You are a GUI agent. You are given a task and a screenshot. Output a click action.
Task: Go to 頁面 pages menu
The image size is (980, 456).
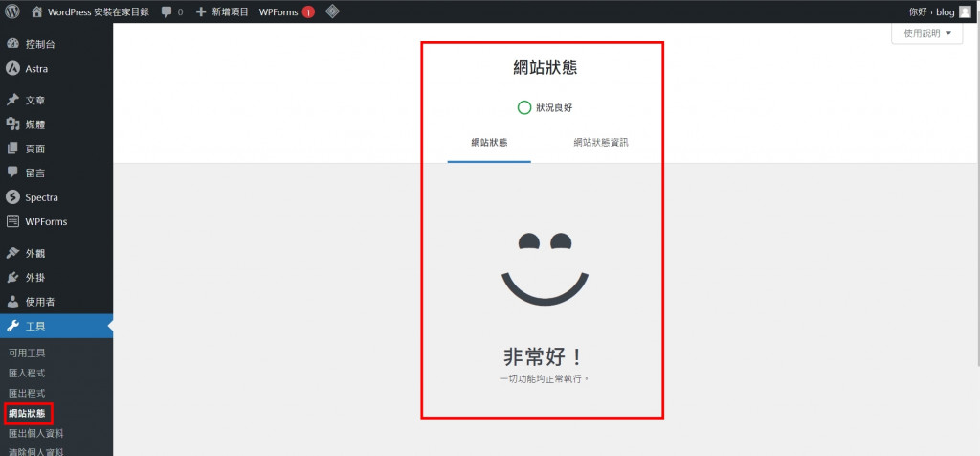point(35,148)
